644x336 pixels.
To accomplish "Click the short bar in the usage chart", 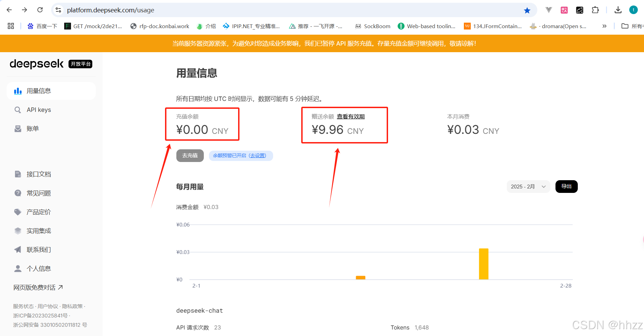I will pyautogui.click(x=361, y=278).
